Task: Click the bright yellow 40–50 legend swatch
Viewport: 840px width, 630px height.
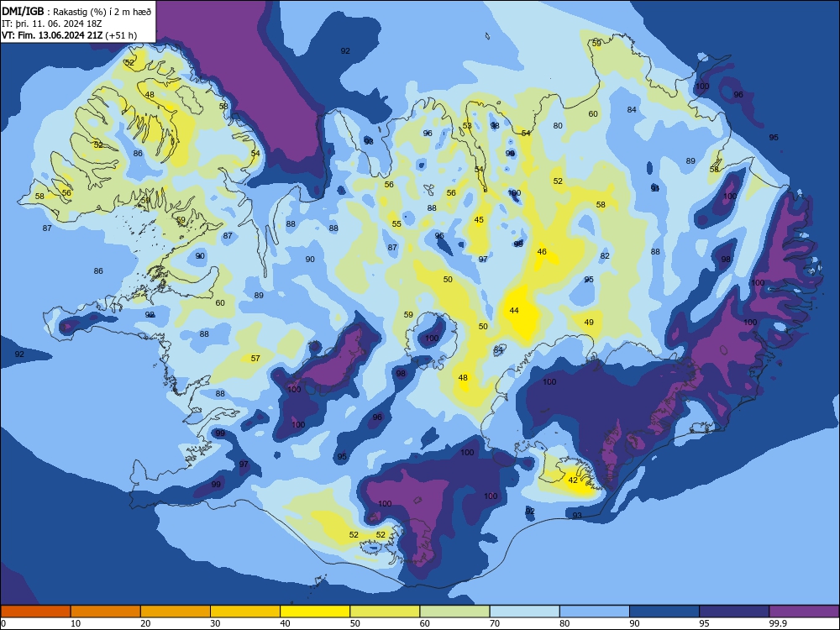Action: 315,612
